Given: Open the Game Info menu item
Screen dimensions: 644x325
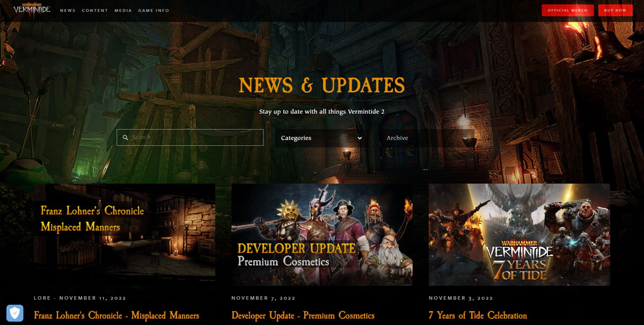Looking at the screenshot, I should 153,11.
